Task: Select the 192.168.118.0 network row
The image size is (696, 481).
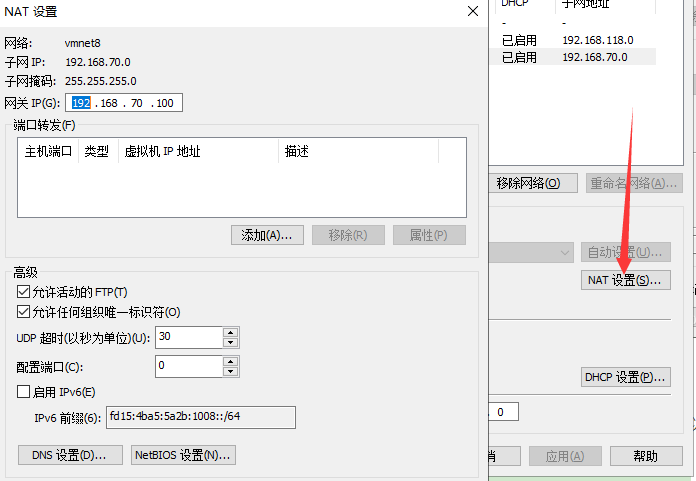Action: [573, 40]
